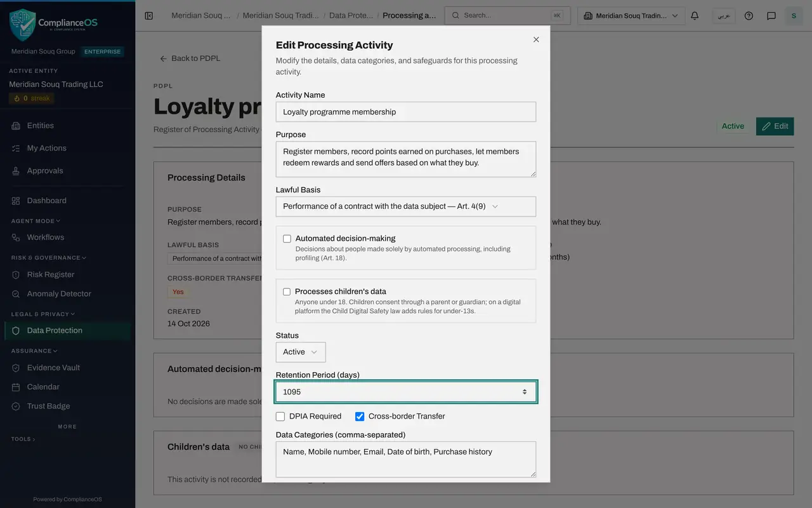
Task: Close the Edit Processing Activity dialog
Action: pyautogui.click(x=536, y=39)
